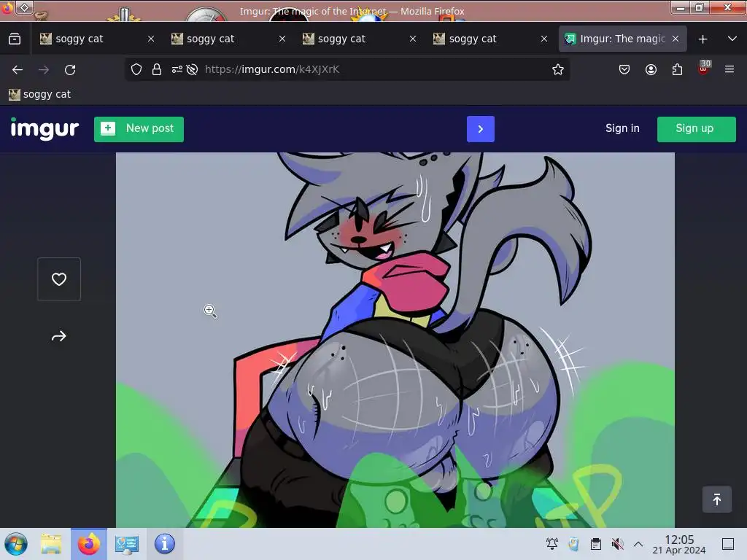Bookmark this page with the star

coord(558,69)
